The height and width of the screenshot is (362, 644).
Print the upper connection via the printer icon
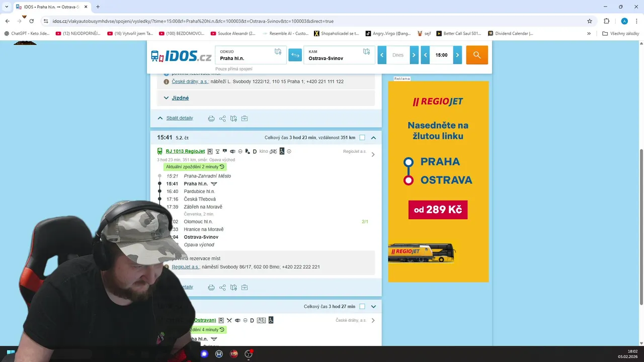coord(211,119)
